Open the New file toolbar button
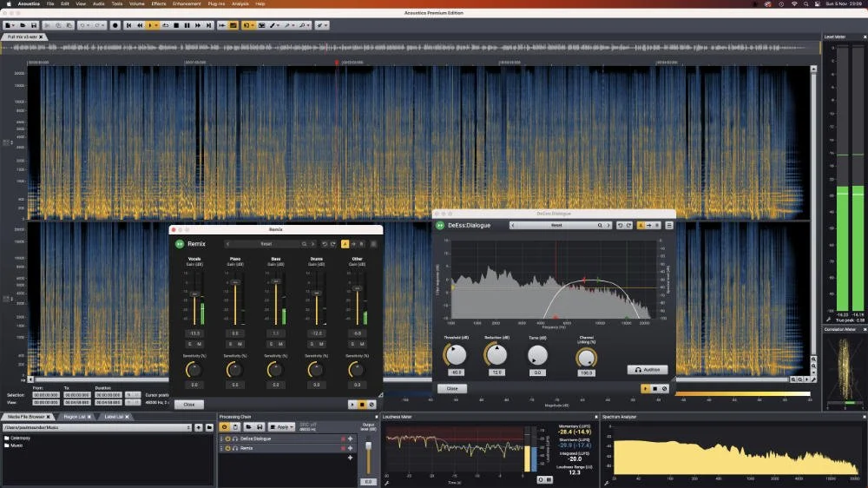 point(9,25)
